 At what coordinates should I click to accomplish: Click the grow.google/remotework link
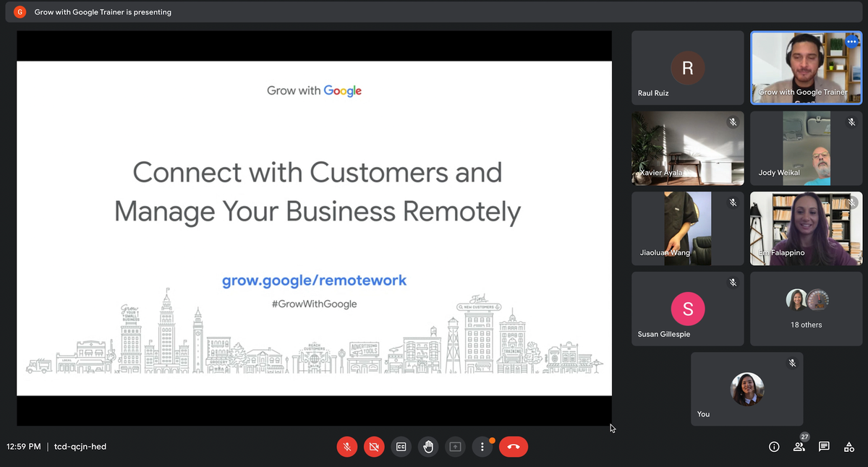[x=314, y=280]
